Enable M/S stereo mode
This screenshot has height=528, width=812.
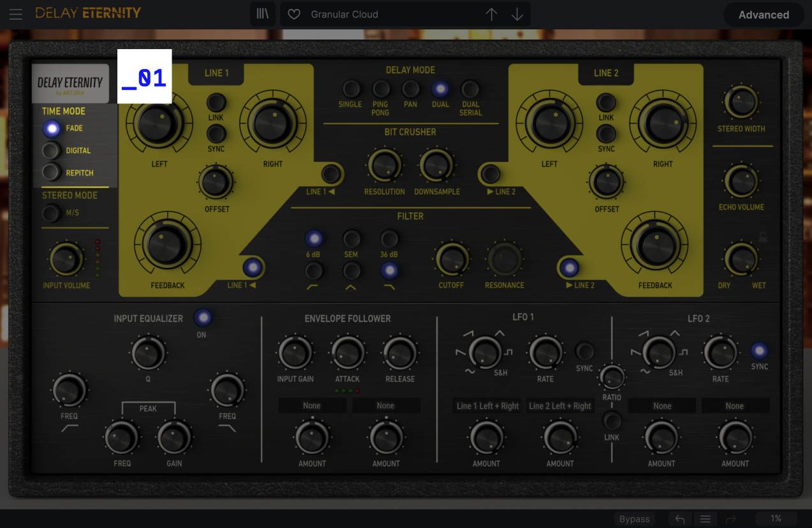coord(50,212)
